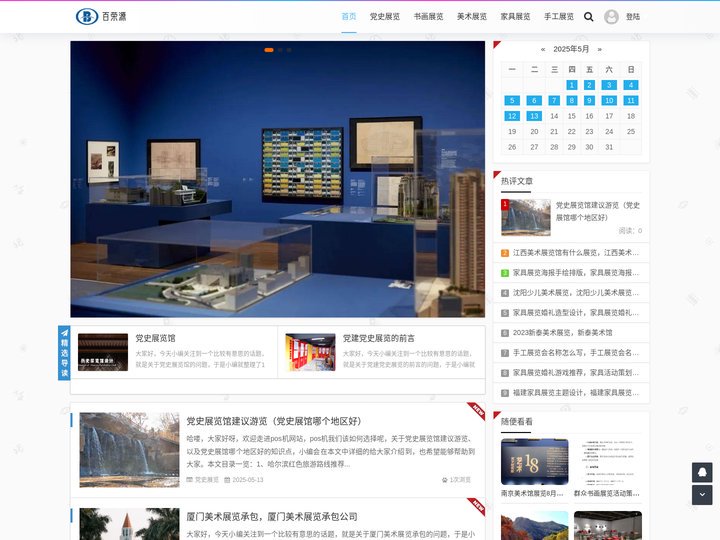Open hot article 2023新泰美术展览

pos(562,332)
